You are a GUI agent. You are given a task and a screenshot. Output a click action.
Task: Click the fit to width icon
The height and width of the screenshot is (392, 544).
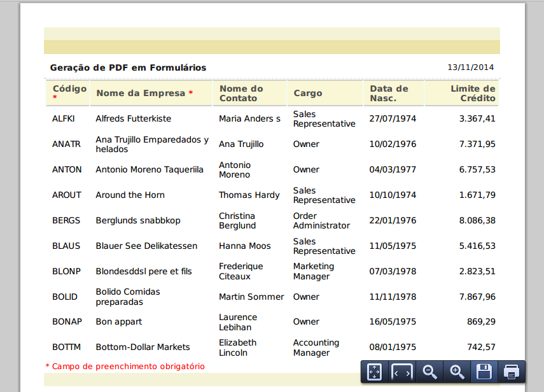point(402,372)
